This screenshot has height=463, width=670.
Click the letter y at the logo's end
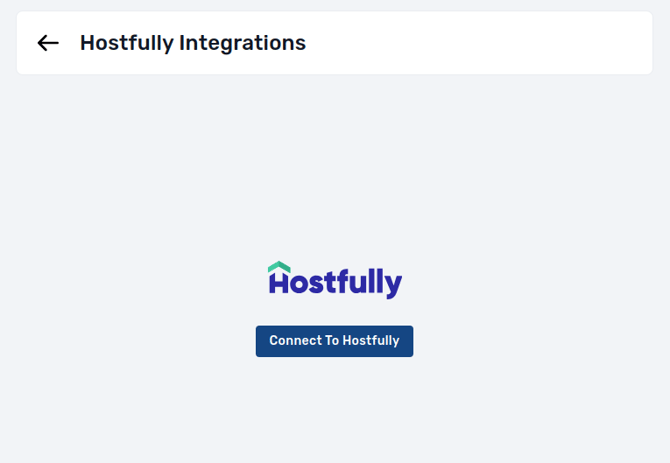pyautogui.click(x=394, y=285)
